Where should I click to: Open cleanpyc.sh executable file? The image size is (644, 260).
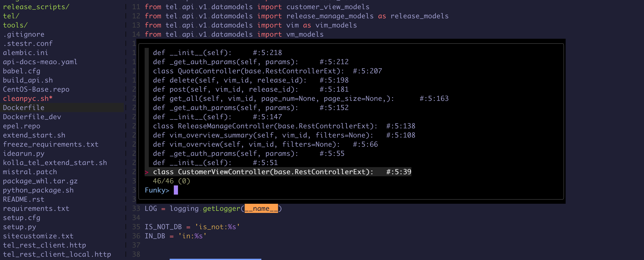click(x=28, y=99)
